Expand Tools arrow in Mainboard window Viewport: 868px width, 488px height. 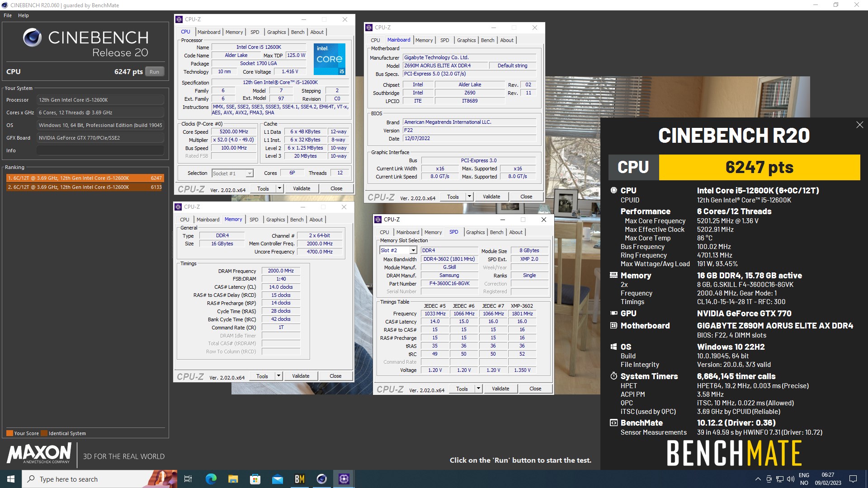(x=469, y=197)
